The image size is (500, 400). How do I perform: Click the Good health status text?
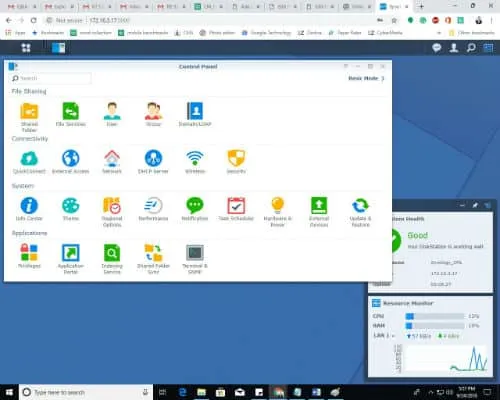418,235
